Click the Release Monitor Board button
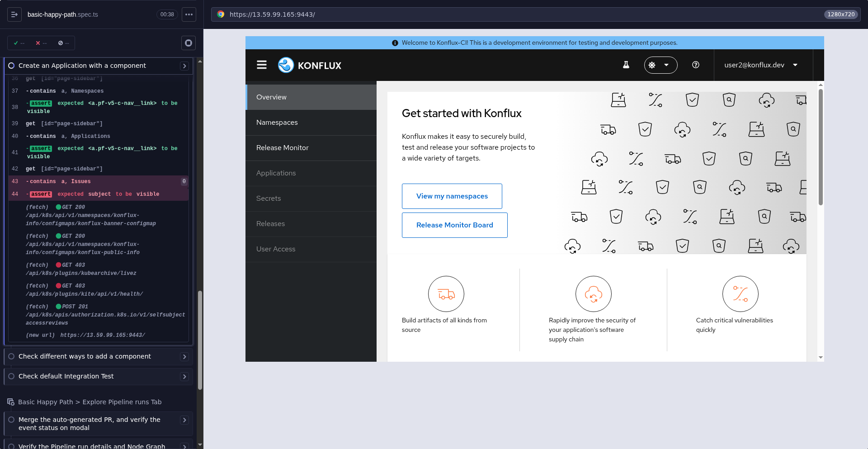Viewport: 868px width, 449px height. coord(455,225)
